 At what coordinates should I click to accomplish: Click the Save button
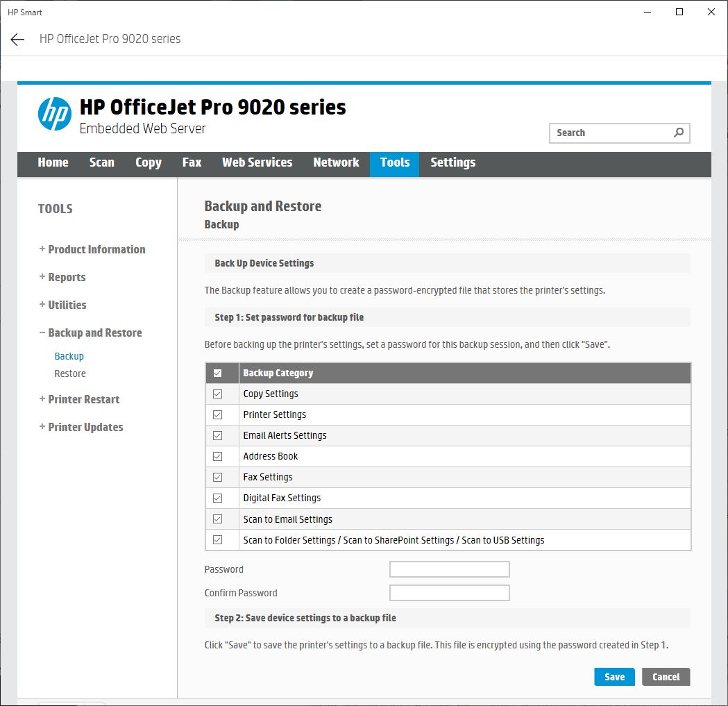614,676
